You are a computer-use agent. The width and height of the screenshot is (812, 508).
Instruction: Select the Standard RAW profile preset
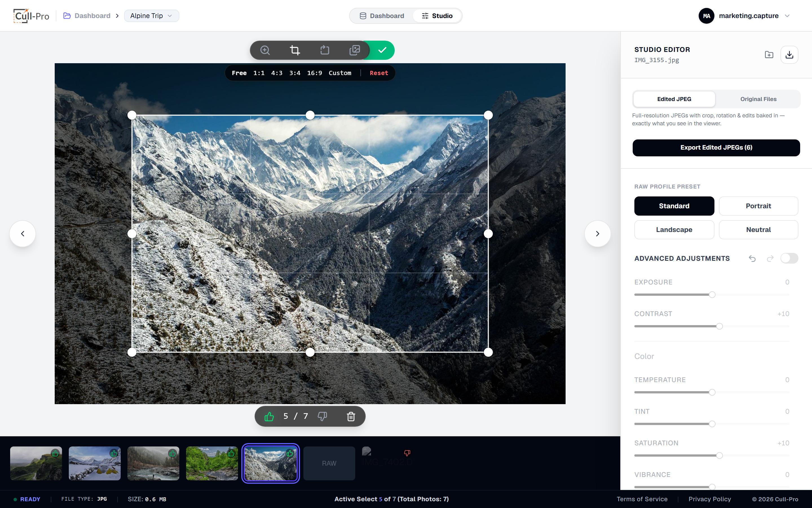[674, 206]
